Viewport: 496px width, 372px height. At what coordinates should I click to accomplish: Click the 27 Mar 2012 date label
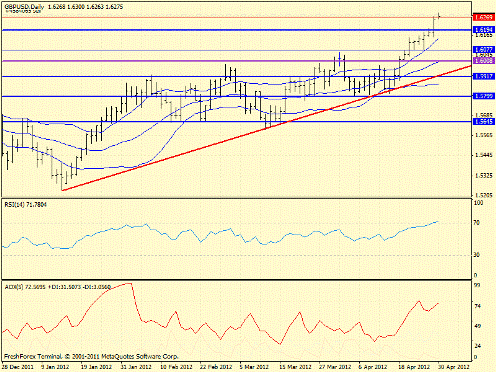coord(335,367)
